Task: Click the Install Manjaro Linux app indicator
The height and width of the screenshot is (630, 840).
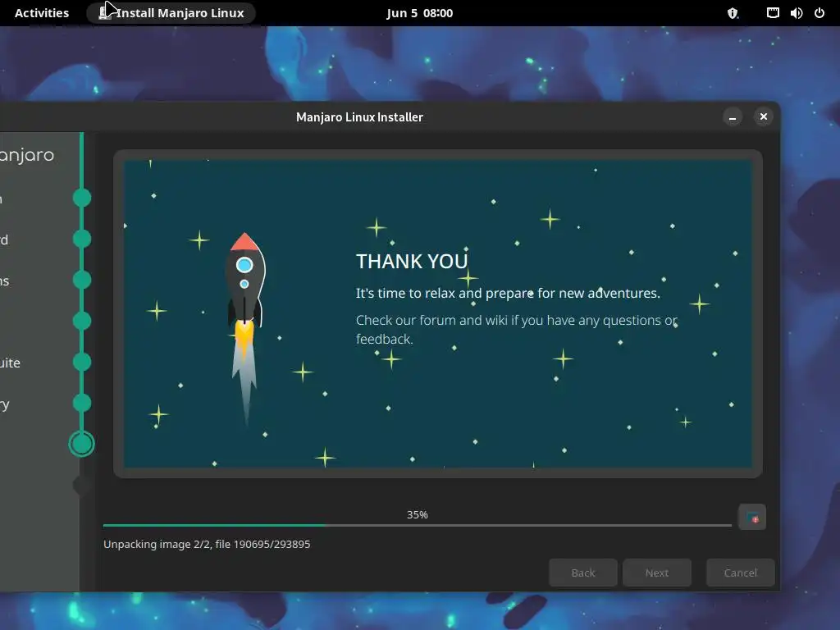Action: tap(171, 13)
